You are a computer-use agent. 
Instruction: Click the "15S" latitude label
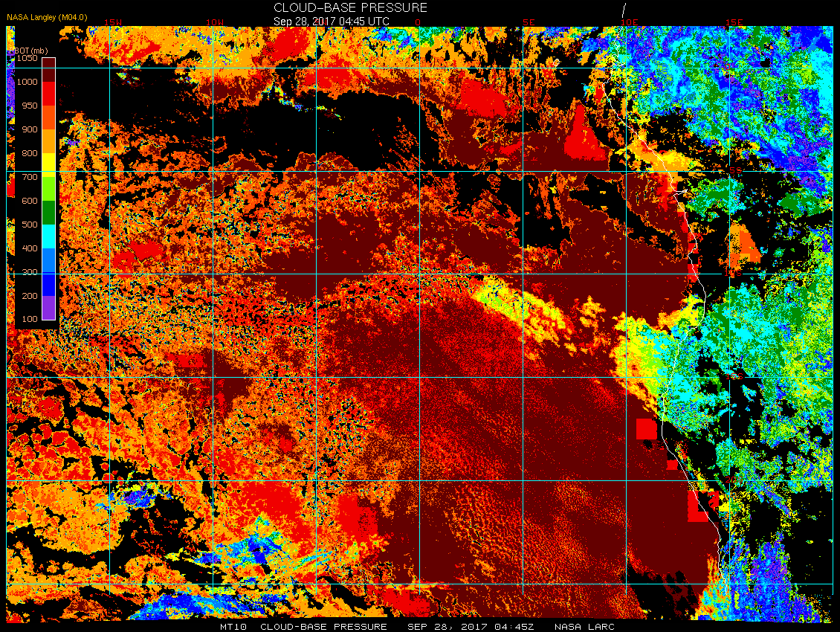pyautogui.click(x=734, y=376)
